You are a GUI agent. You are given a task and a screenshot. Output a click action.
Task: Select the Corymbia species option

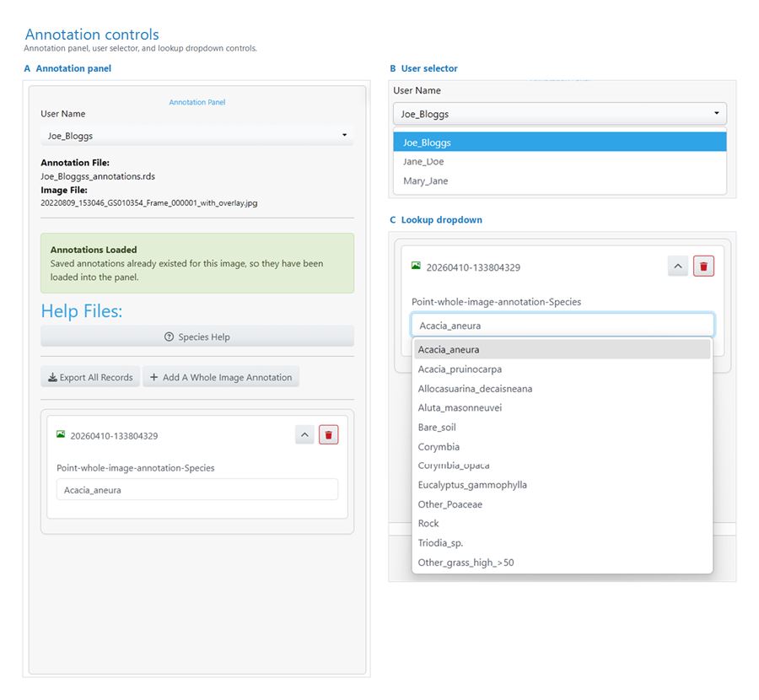(x=562, y=446)
